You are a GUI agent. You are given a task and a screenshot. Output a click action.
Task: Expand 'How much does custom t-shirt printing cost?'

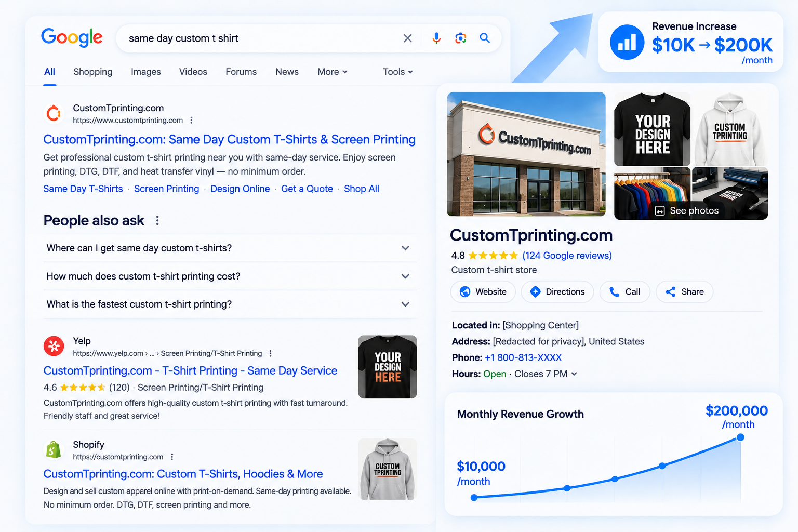[230, 276]
